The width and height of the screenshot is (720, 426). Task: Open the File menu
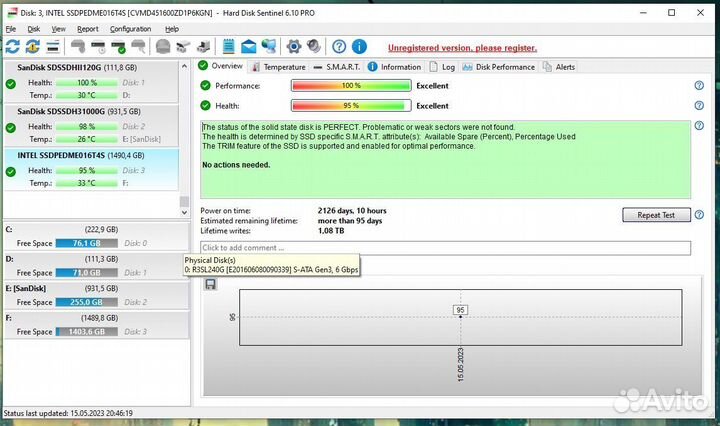click(x=11, y=29)
